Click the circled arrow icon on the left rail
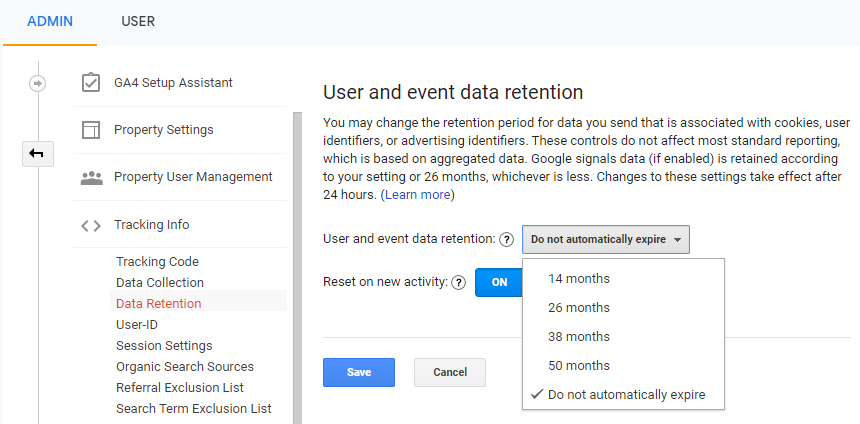The width and height of the screenshot is (860, 424). coord(38,83)
